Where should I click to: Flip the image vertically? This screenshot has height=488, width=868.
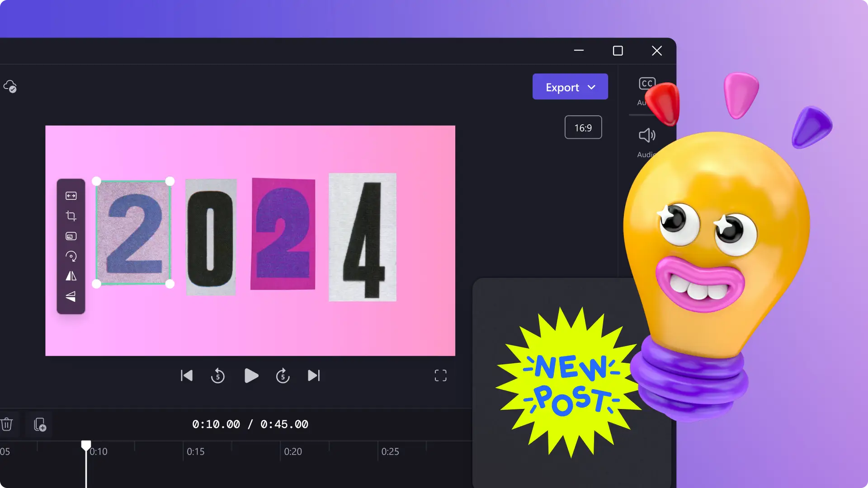[71, 296]
